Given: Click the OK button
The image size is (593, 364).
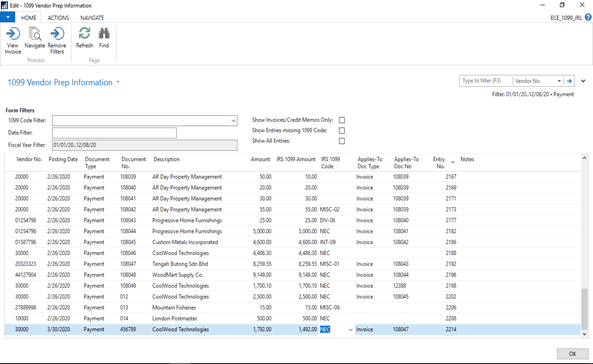Looking at the screenshot, I should 572,354.
